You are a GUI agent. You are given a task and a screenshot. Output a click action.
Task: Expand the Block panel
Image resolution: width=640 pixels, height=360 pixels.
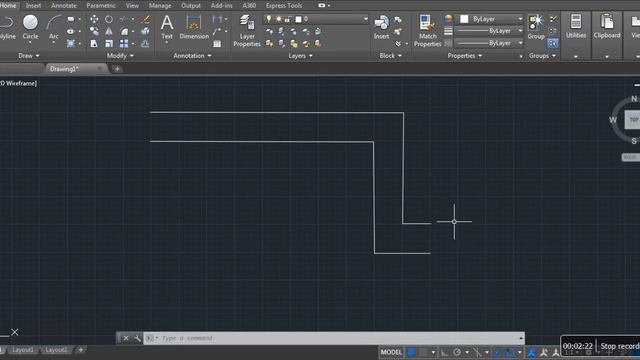pos(391,56)
